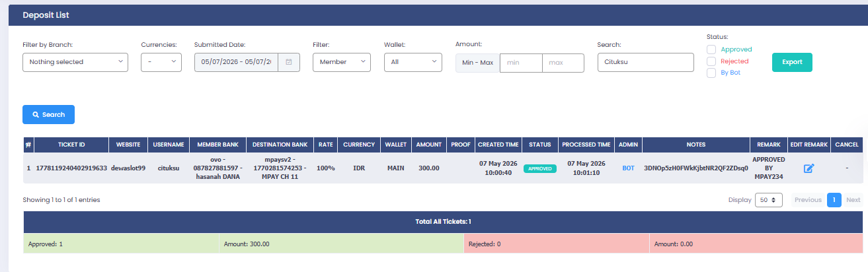Sort by the Created Time column header
This screenshot has height=272, width=868.
pos(498,145)
